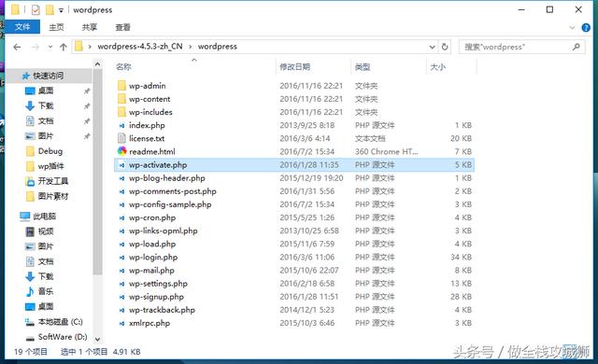Select the index.php file icon
The width and height of the screenshot is (598, 364).
(x=121, y=125)
